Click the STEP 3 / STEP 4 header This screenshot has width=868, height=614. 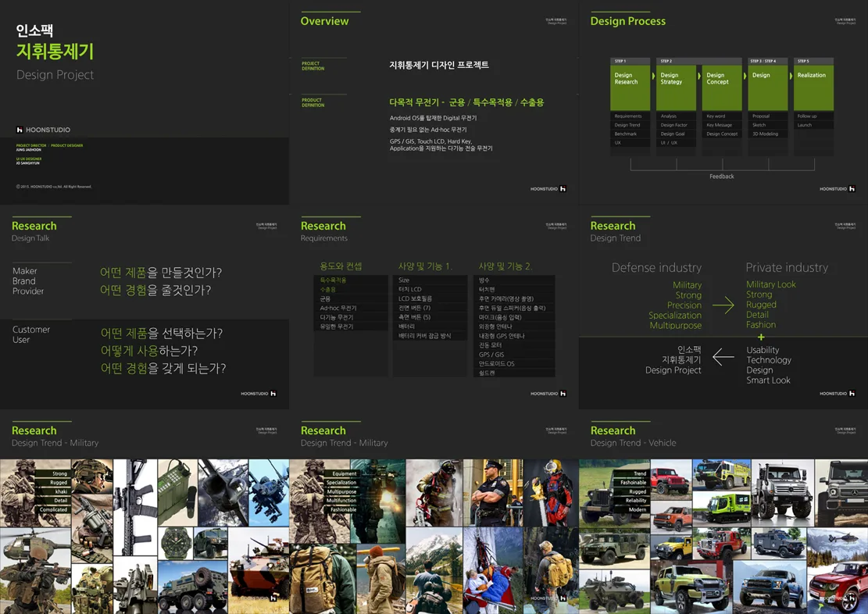(767, 61)
